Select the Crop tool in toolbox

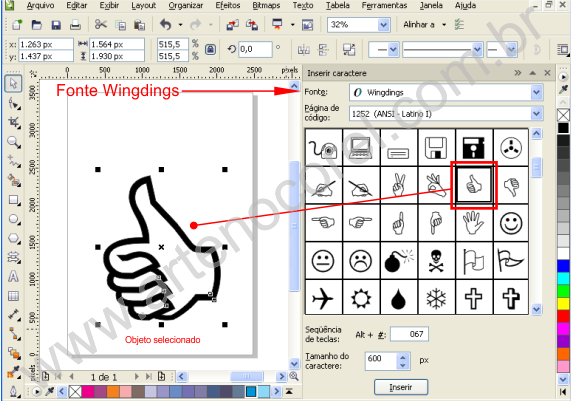click(14, 122)
